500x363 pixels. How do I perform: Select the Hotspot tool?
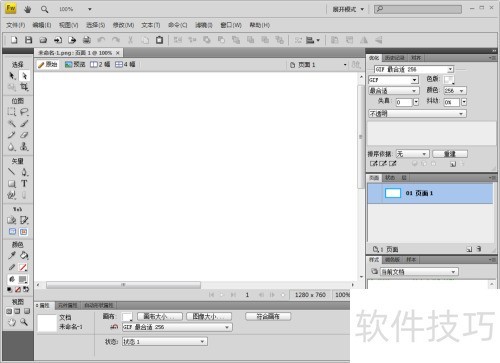(12, 220)
